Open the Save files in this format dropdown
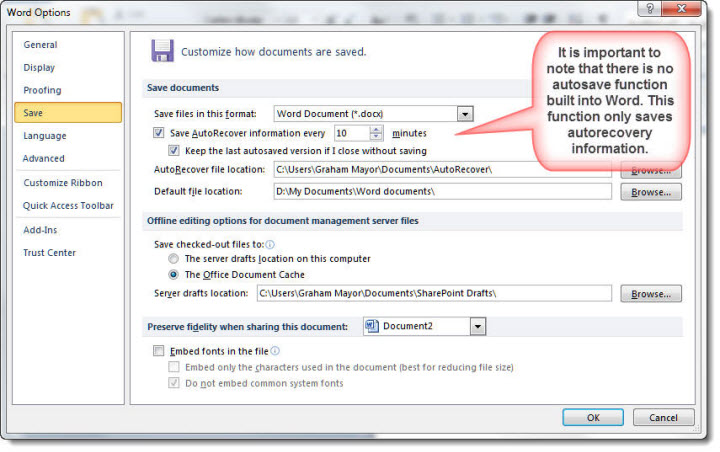The image size is (720, 452). 465,113
